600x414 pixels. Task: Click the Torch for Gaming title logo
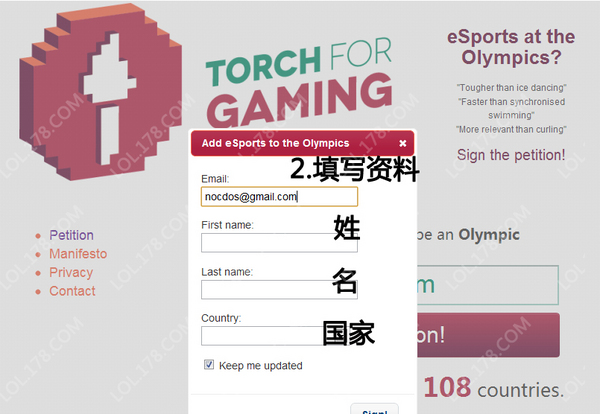click(299, 83)
